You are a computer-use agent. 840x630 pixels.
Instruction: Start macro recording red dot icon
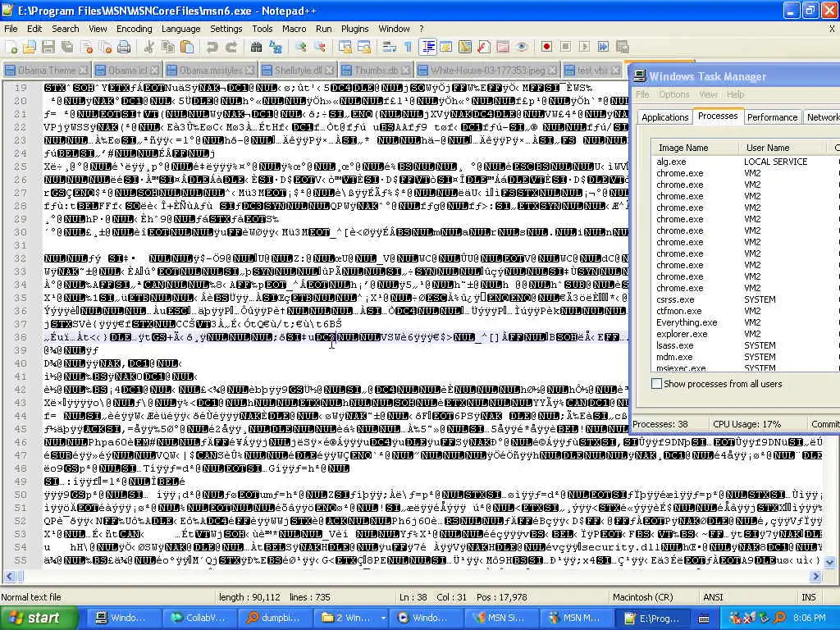(x=546, y=47)
